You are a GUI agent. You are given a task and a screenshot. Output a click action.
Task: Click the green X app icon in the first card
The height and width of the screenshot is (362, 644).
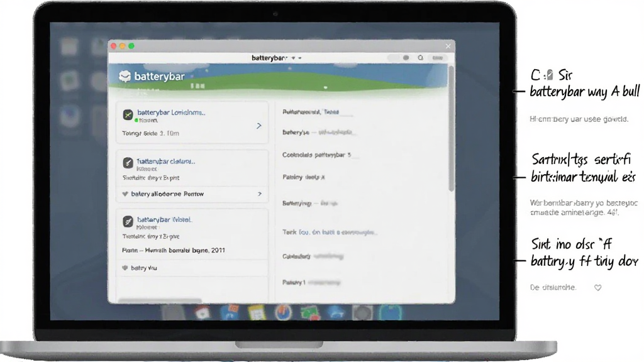tap(128, 114)
